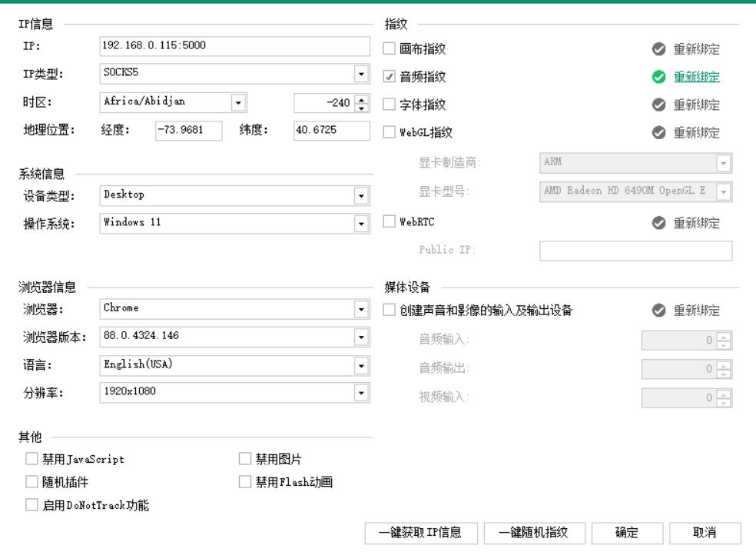Click 重新绑定 link for WebGL指纹
The image size is (756, 552).
tap(697, 133)
